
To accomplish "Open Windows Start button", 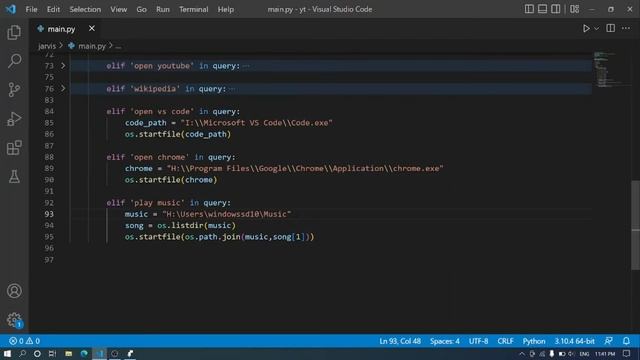I will click(7, 353).
